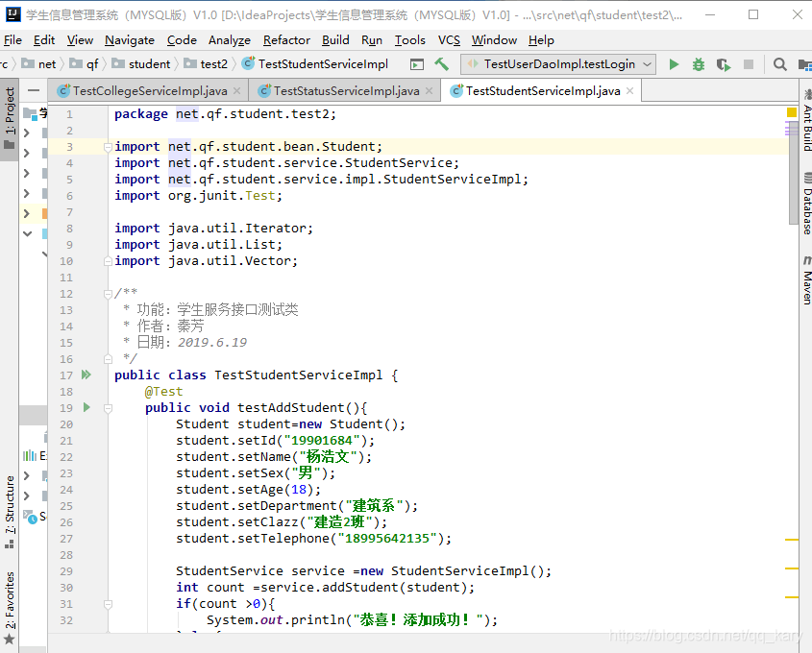The height and width of the screenshot is (653, 812).
Task: Run testAddStudent from line 19 gutter
Action: 86,407
